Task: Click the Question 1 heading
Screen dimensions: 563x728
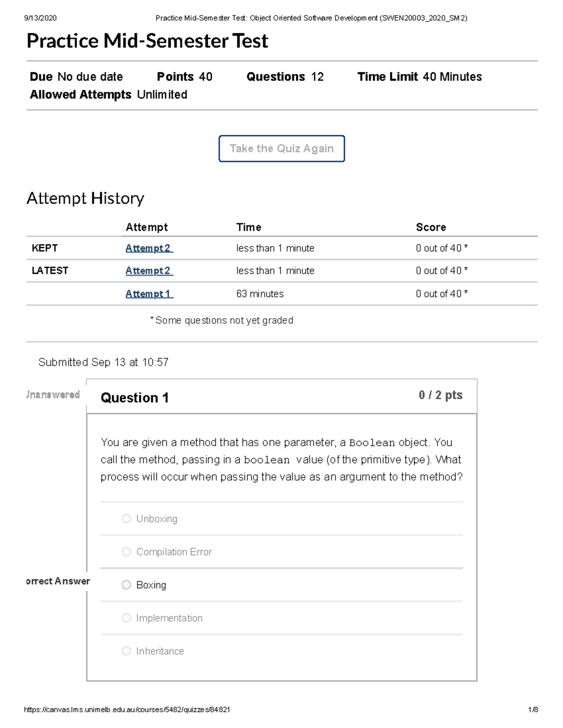Action: 135,398
